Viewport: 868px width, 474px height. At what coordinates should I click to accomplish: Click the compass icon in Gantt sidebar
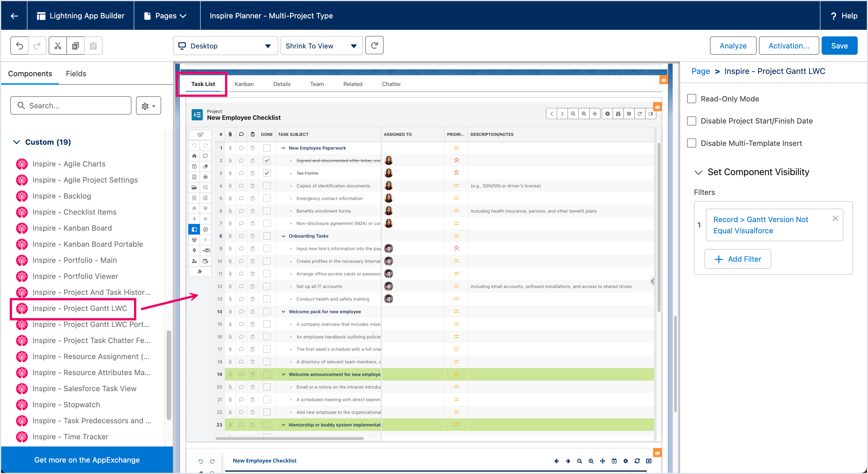coord(206,230)
